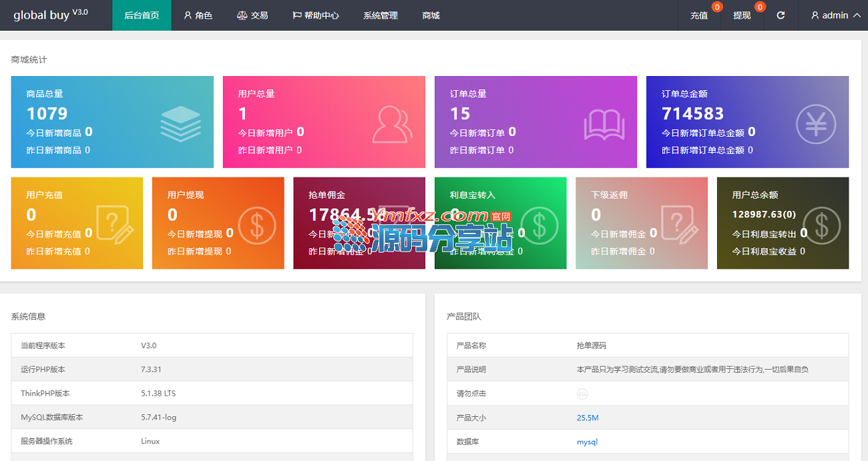Image resolution: width=868 pixels, height=461 pixels.
Task: Open the 角色 menu
Action: point(198,15)
